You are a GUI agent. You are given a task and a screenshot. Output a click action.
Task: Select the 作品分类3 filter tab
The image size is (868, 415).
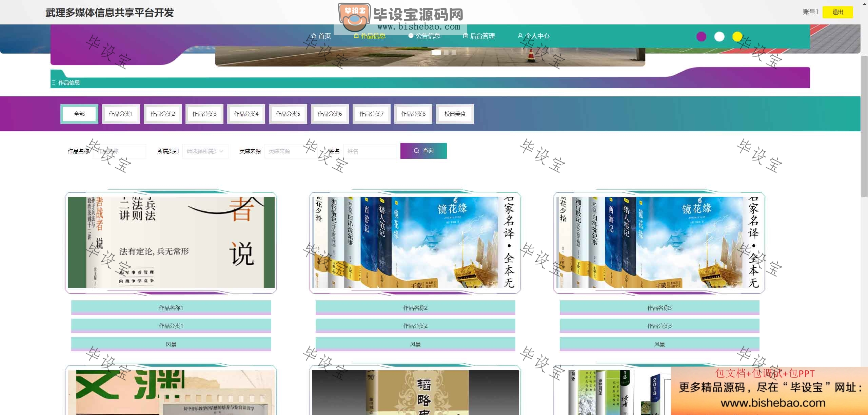coord(204,114)
